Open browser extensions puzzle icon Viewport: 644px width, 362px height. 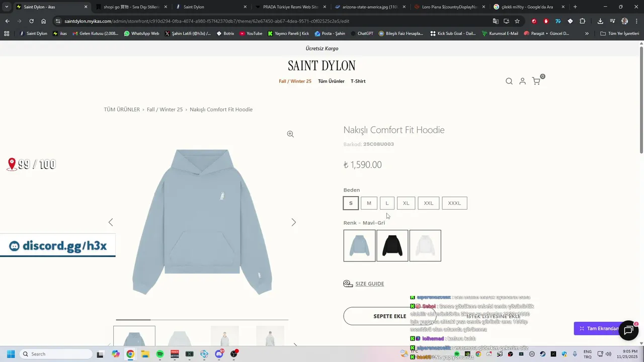(583, 21)
